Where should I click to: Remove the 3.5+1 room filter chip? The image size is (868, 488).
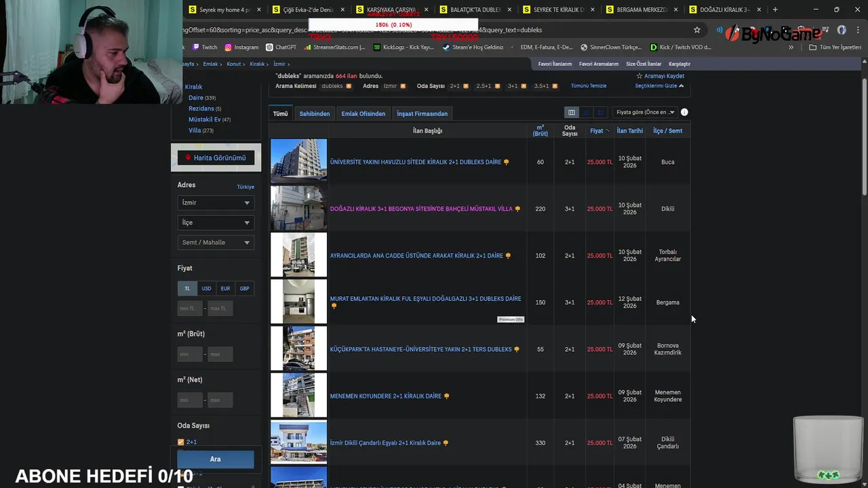(x=555, y=86)
